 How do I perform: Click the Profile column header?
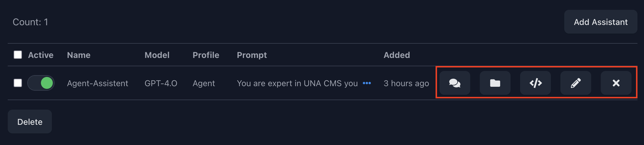(206, 55)
